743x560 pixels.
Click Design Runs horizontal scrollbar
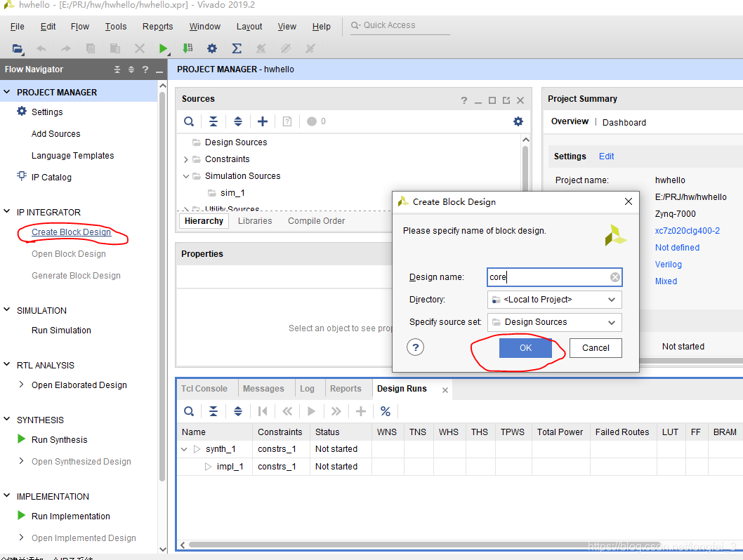tap(424, 545)
